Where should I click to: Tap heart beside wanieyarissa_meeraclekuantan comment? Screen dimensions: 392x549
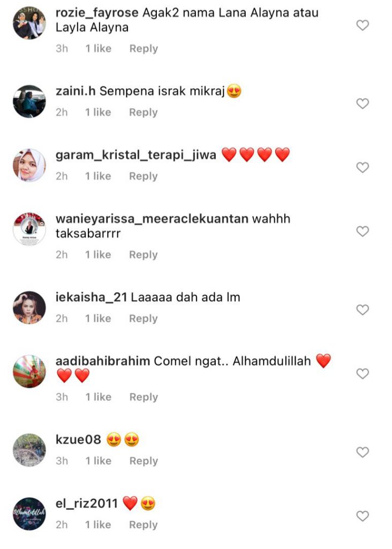click(363, 231)
